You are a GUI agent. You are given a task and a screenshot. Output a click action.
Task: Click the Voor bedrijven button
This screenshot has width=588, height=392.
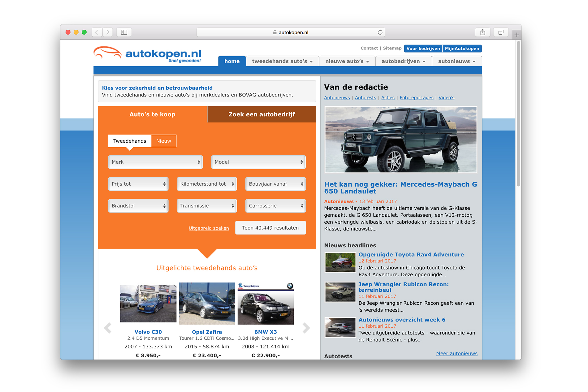(x=423, y=49)
